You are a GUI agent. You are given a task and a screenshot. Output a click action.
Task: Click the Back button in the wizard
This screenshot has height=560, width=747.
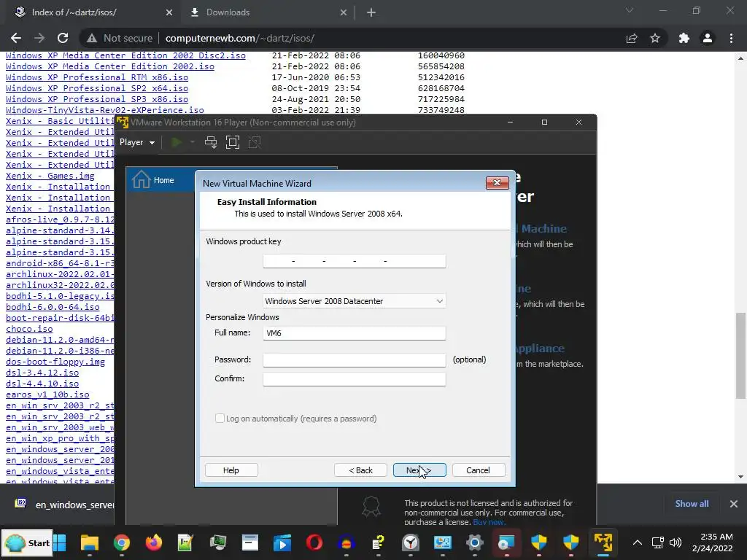[360, 470]
